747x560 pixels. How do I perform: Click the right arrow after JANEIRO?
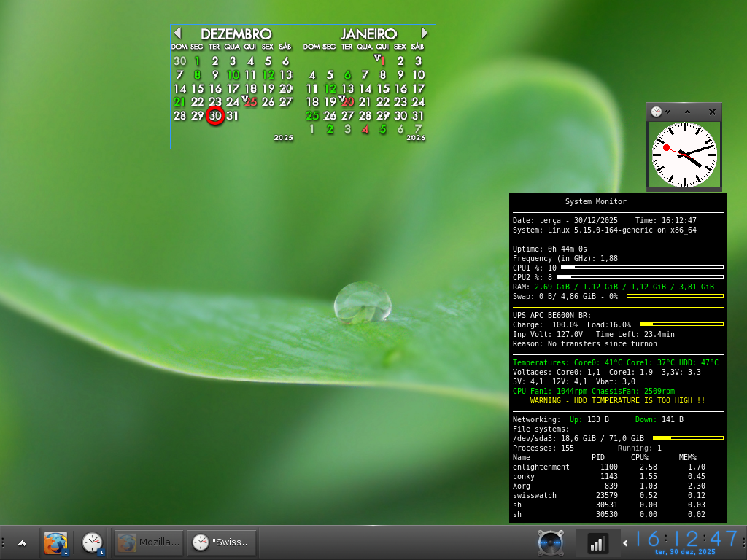[x=425, y=34]
